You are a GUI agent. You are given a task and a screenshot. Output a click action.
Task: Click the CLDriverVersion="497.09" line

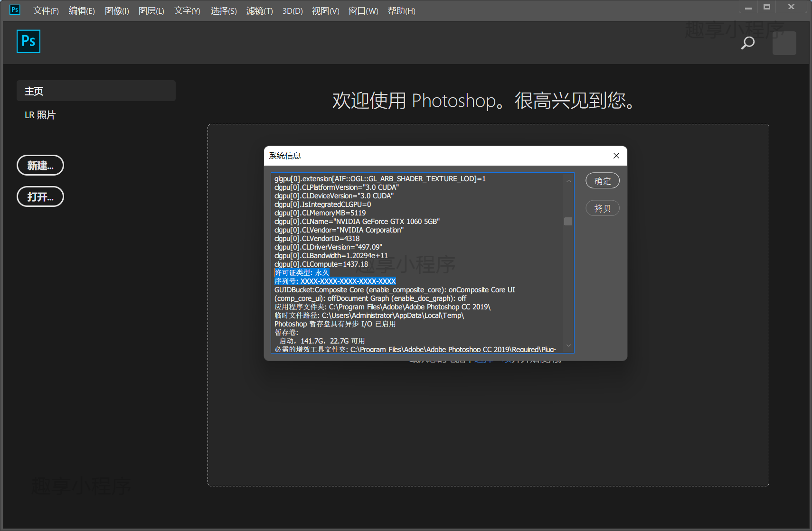click(x=328, y=247)
